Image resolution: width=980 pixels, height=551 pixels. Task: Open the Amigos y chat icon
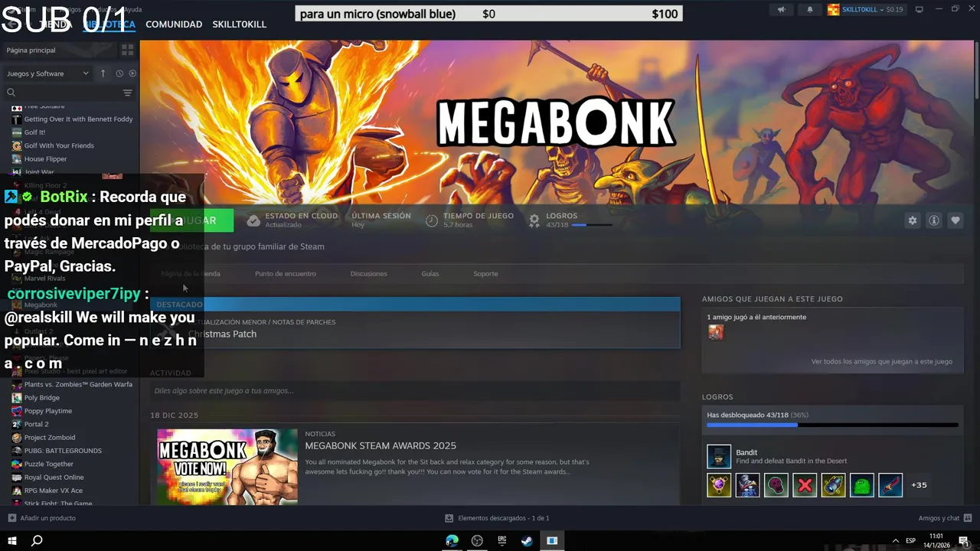click(968, 518)
